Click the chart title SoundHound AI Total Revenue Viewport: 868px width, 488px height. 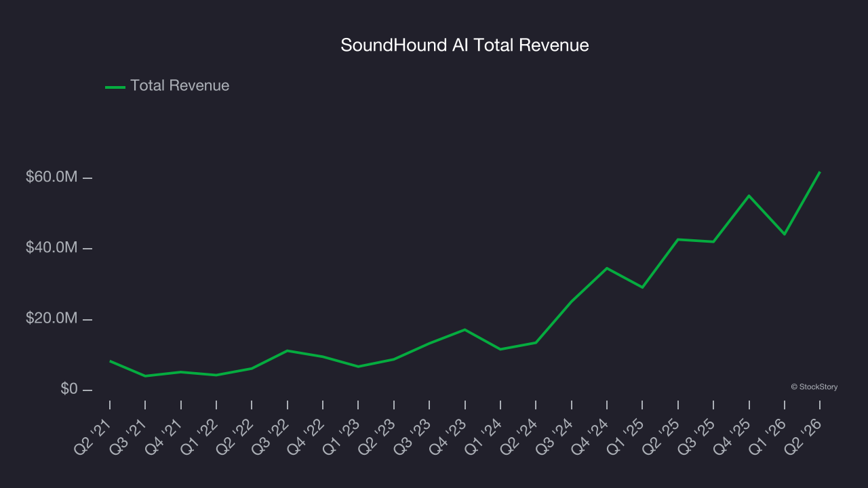pos(465,45)
